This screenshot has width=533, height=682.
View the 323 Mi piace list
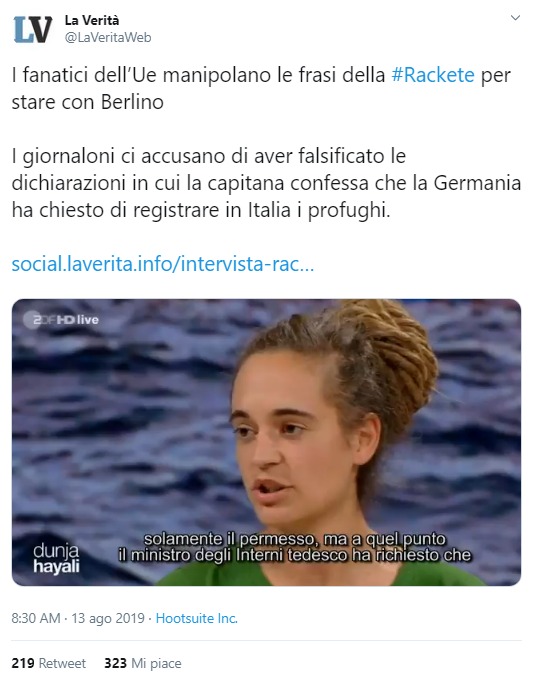pyautogui.click(x=143, y=663)
